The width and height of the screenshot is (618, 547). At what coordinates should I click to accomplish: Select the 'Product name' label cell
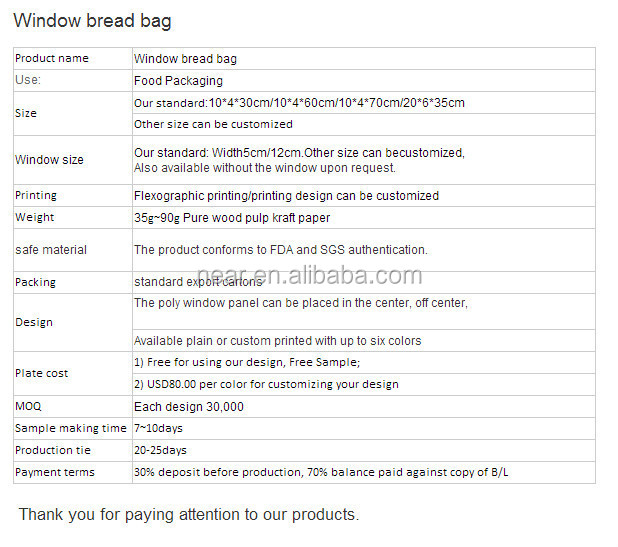pos(73,58)
